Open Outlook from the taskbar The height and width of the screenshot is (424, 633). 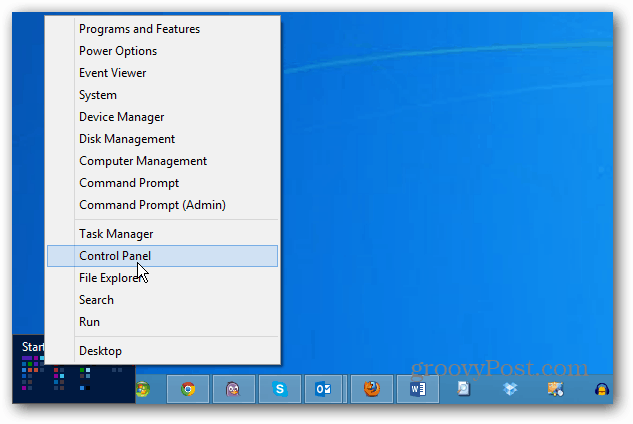(324, 389)
